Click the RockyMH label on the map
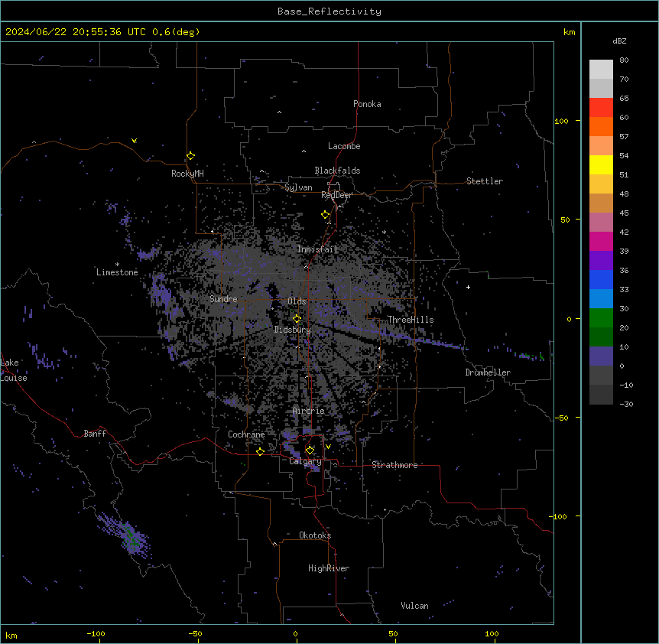Image resolution: width=659 pixels, height=644 pixels. pos(187,174)
